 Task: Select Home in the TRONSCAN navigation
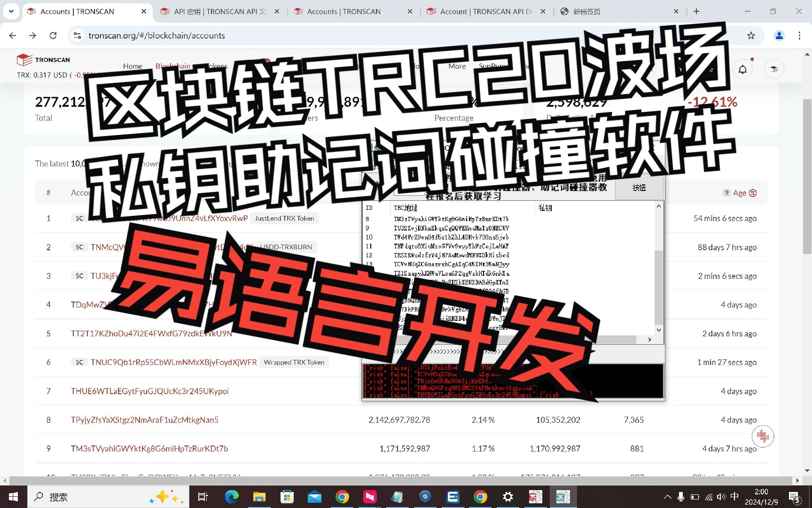[132, 66]
